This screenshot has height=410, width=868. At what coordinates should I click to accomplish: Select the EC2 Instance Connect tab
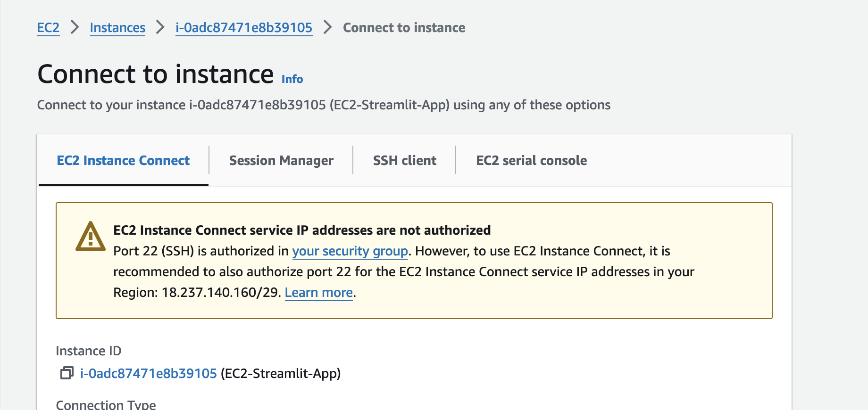pos(123,161)
